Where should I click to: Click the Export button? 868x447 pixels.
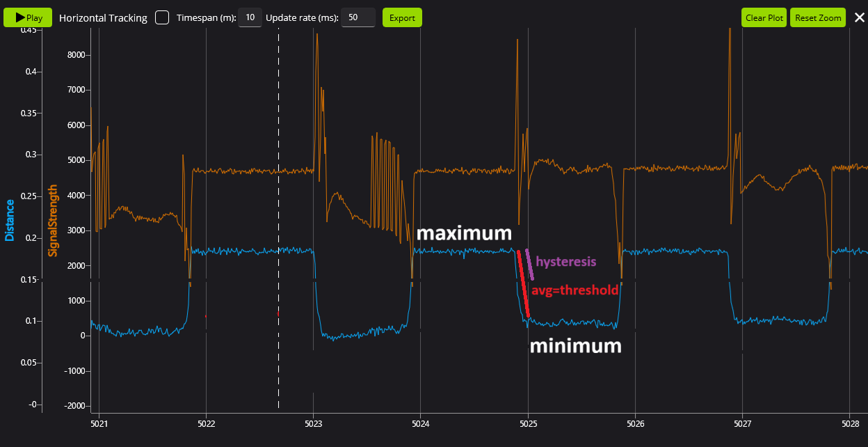click(x=402, y=17)
